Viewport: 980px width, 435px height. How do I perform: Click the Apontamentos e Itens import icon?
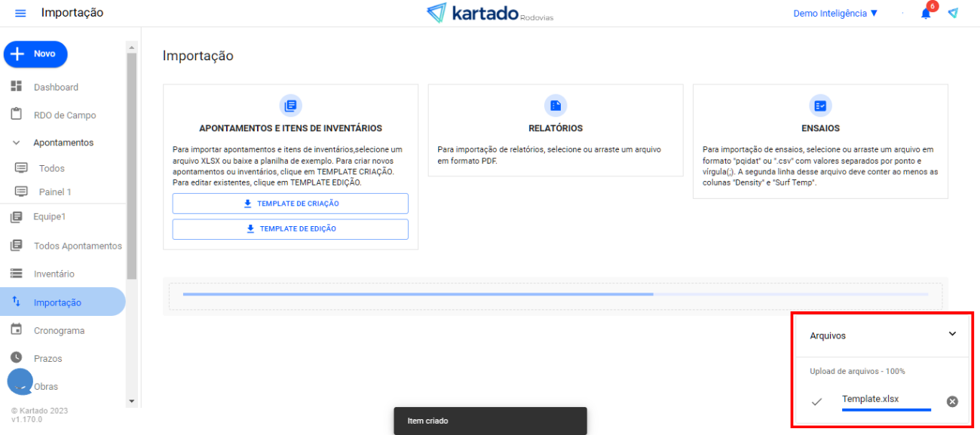point(290,106)
